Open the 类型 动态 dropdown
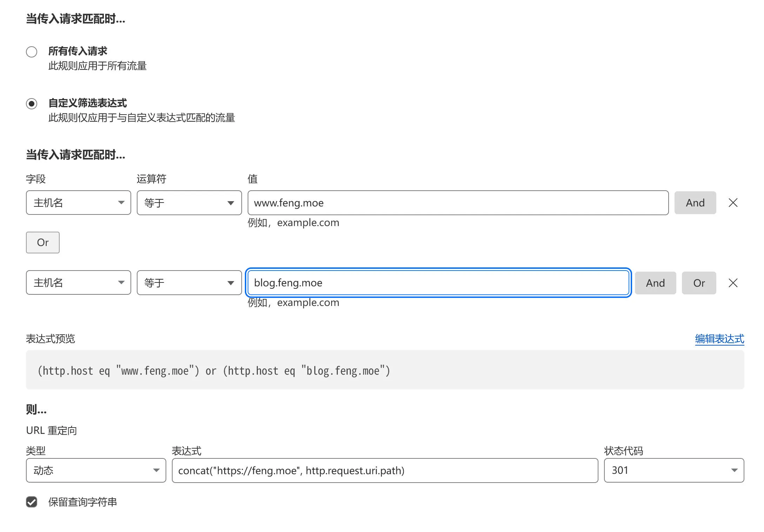The height and width of the screenshot is (532, 764). [96, 470]
